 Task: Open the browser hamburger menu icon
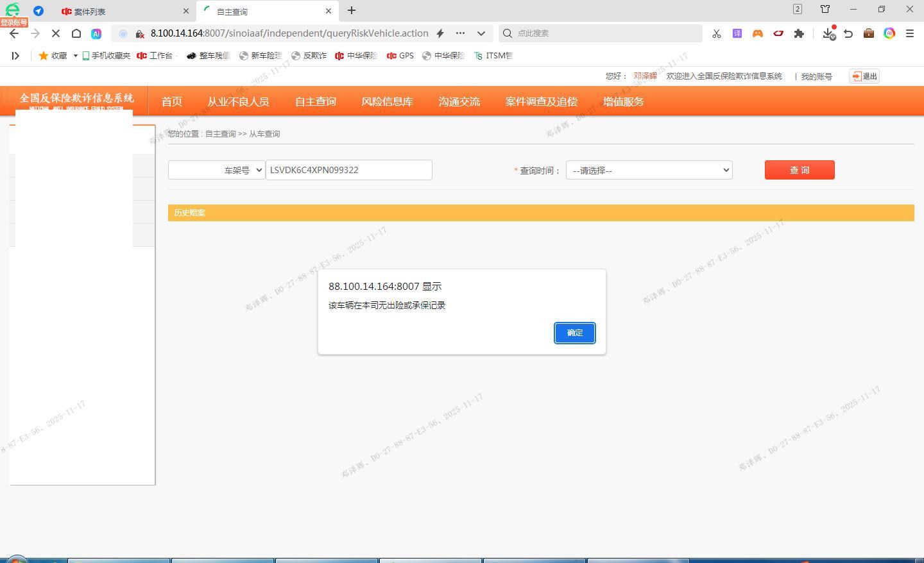point(909,33)
